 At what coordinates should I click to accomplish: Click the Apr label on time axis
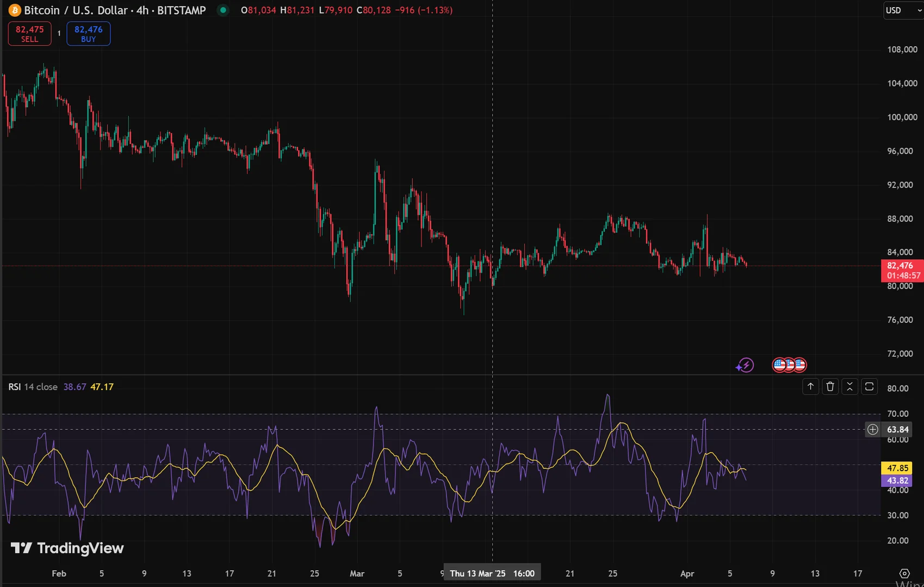(x=687, y=573)
